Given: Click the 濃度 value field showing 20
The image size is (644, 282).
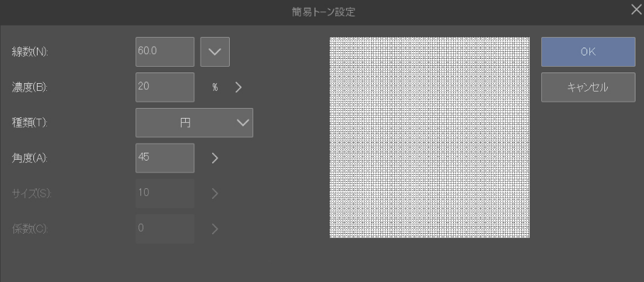Looking at the screenshot, I should pyautogui.click(x=165, y=87).
